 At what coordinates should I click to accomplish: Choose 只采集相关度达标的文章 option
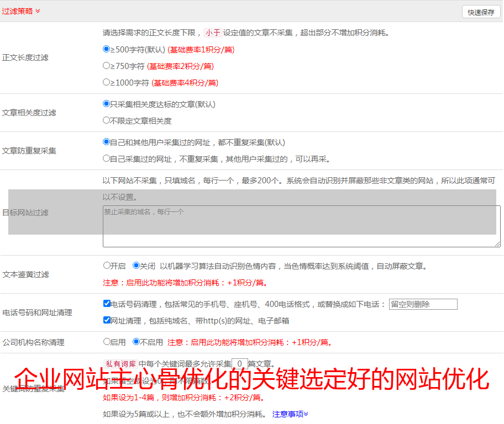coord(107,104)
